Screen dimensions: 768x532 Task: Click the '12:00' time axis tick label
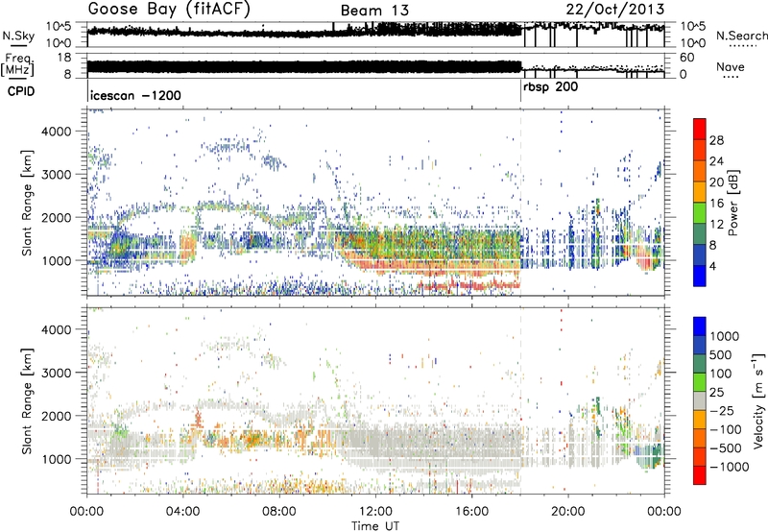[x=375, y=512]
